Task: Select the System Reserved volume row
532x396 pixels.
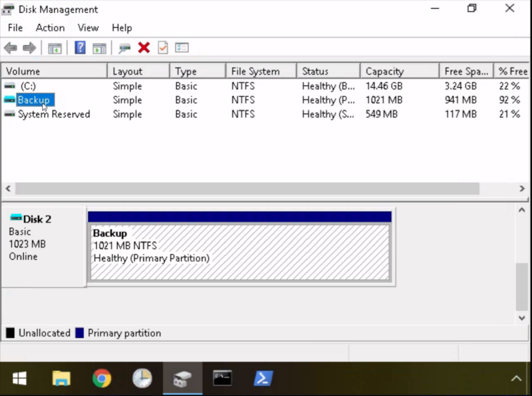Action: point(53,114)
